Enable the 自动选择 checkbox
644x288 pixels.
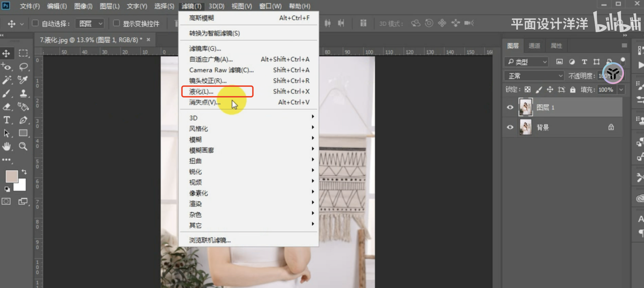pyautogui.click(x=35, y=23)
